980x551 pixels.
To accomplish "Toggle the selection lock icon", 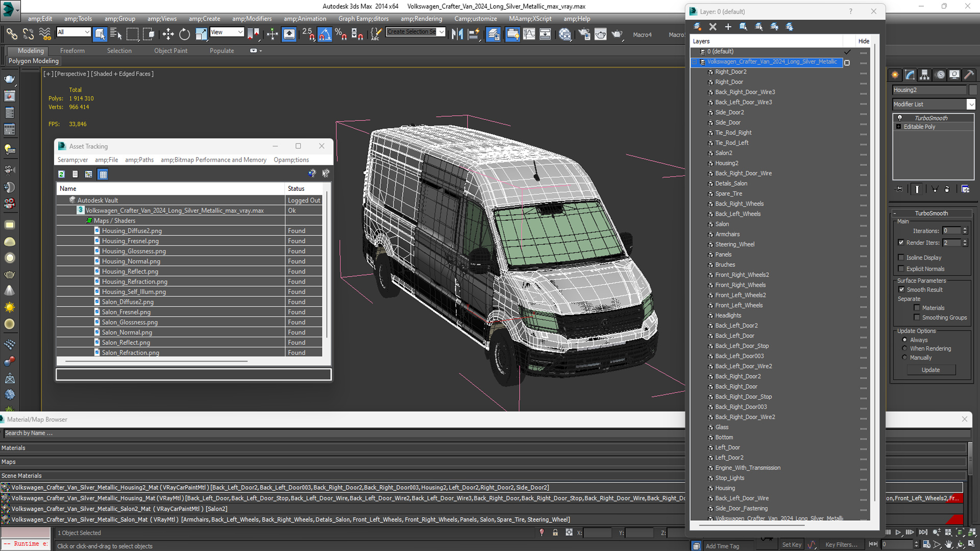I will pos(555,532).
